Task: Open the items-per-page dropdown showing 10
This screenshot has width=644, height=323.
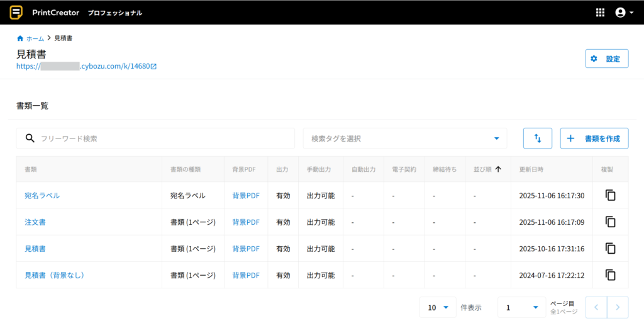Action: pos(438,307)
